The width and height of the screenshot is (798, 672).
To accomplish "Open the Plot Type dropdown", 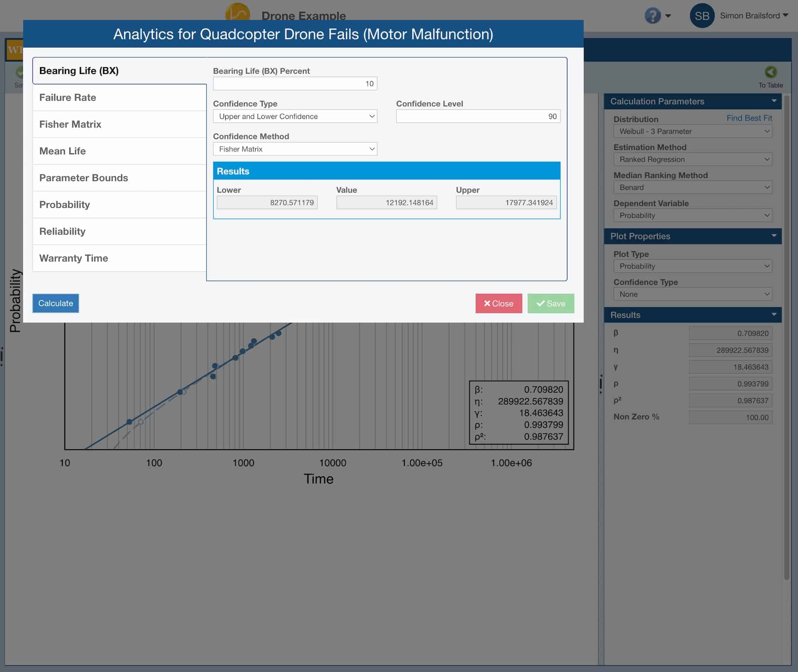I will coord(692,266).
